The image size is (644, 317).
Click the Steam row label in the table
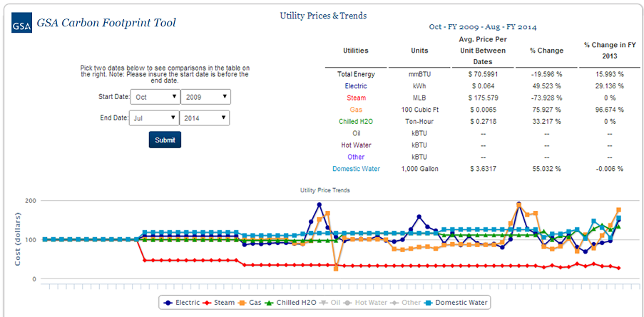tap(356, 98)
